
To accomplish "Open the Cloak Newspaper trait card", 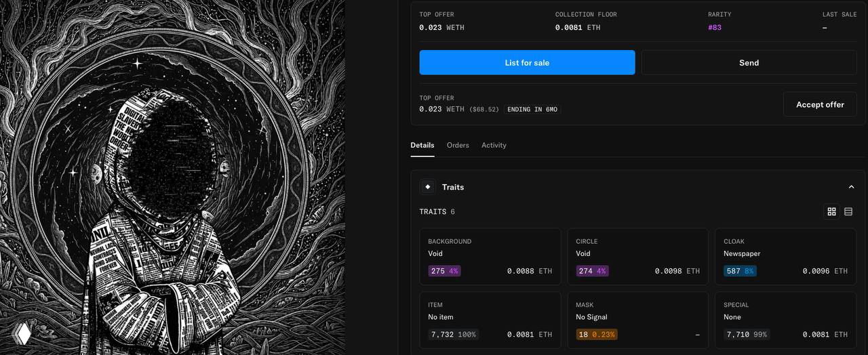I will [785, 256].
